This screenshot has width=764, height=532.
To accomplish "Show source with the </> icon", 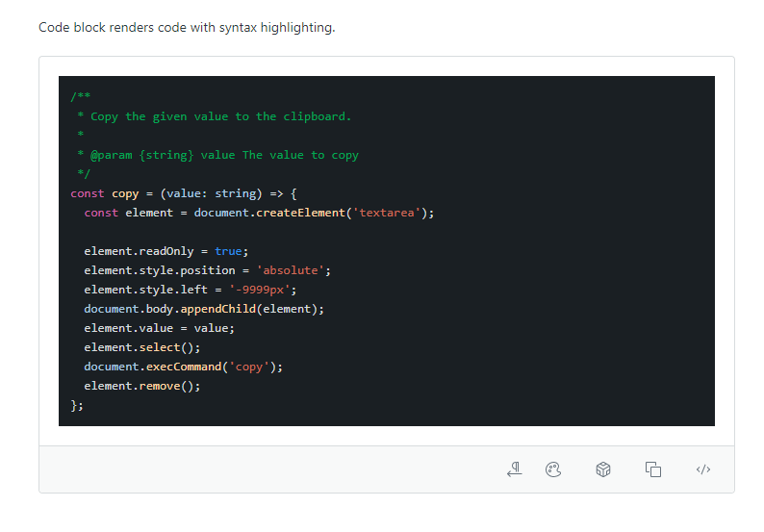I will [703, 469].
